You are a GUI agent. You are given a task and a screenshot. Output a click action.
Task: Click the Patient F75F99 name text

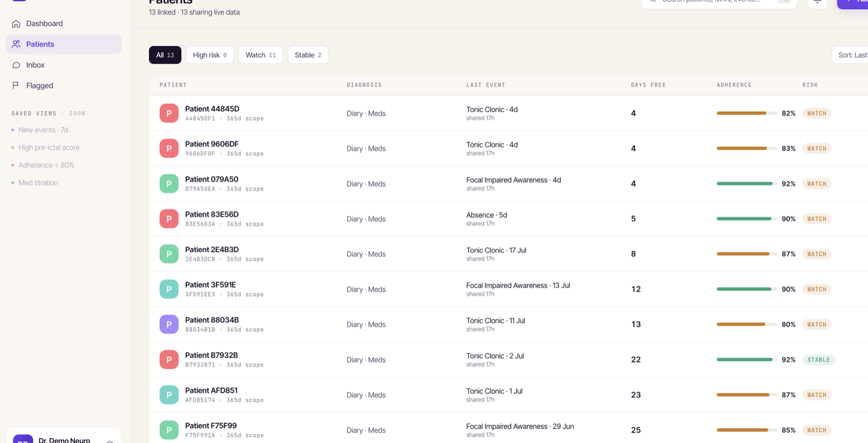point(211,426)
